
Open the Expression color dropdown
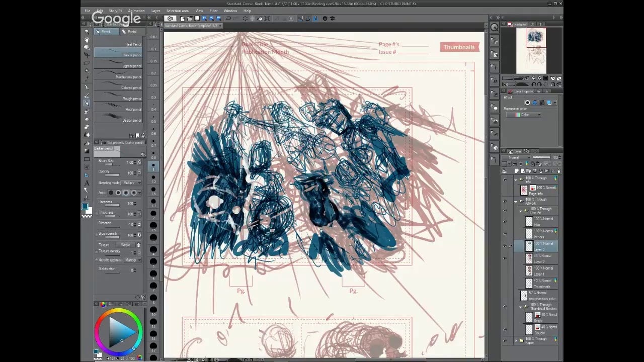[525, 115]
